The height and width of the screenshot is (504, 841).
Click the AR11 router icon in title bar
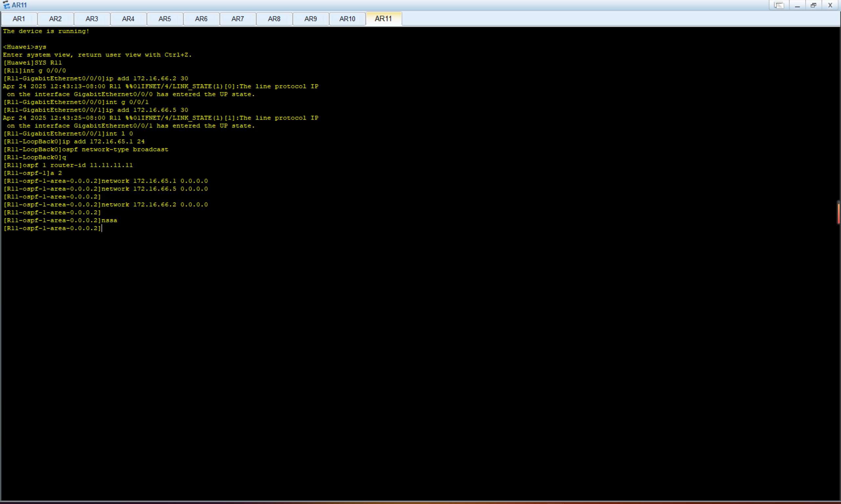(6, 5)
